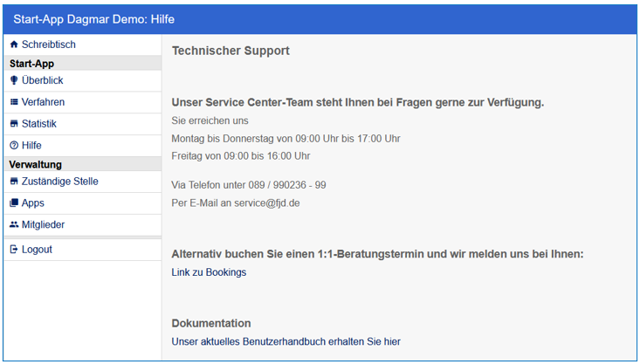Log out using the Logout text
The image size is (640, 364).
(x=38, y=250)
